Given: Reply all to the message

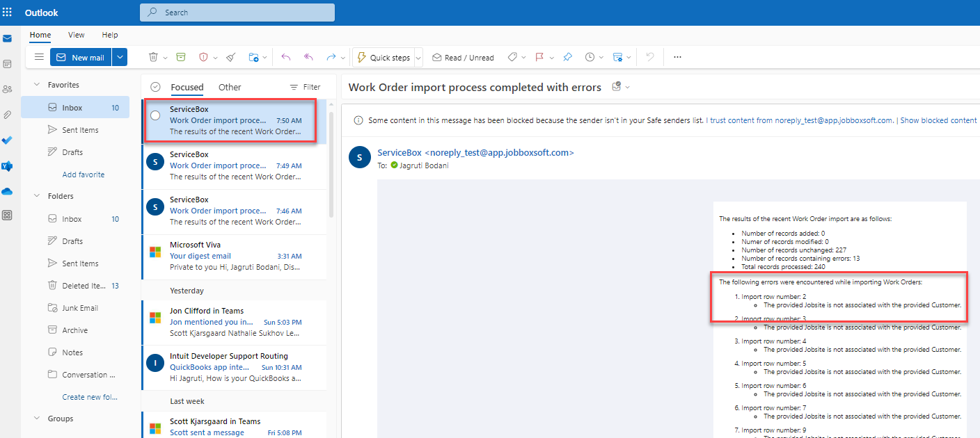Looking at the screenshot, I should pos(308,58).
